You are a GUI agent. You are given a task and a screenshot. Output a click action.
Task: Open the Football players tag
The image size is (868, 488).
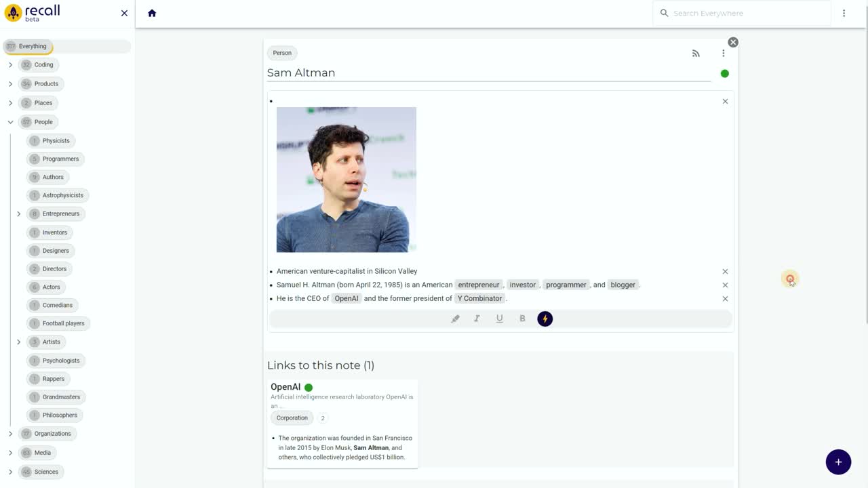pos(58,323)
